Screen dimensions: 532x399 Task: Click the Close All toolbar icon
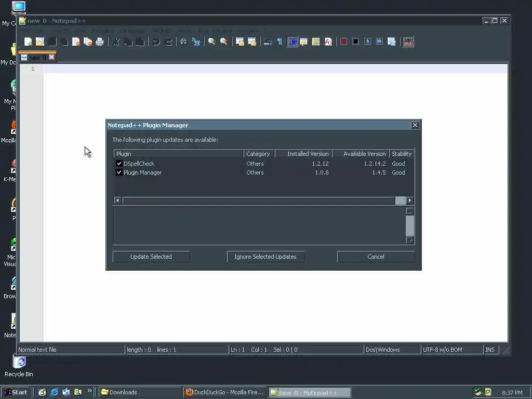(x=88, y=42)
